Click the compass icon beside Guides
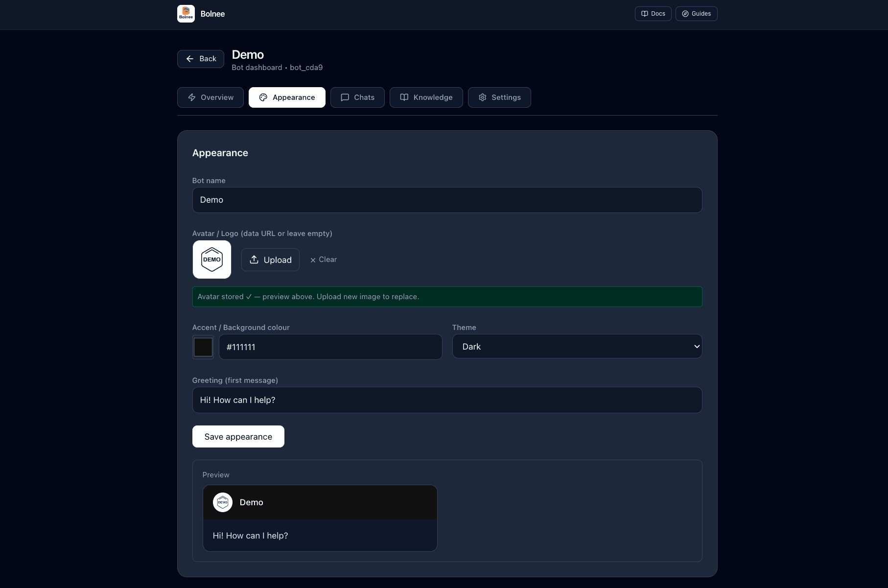This screenshot has width=888, height=588. point(685,14)
